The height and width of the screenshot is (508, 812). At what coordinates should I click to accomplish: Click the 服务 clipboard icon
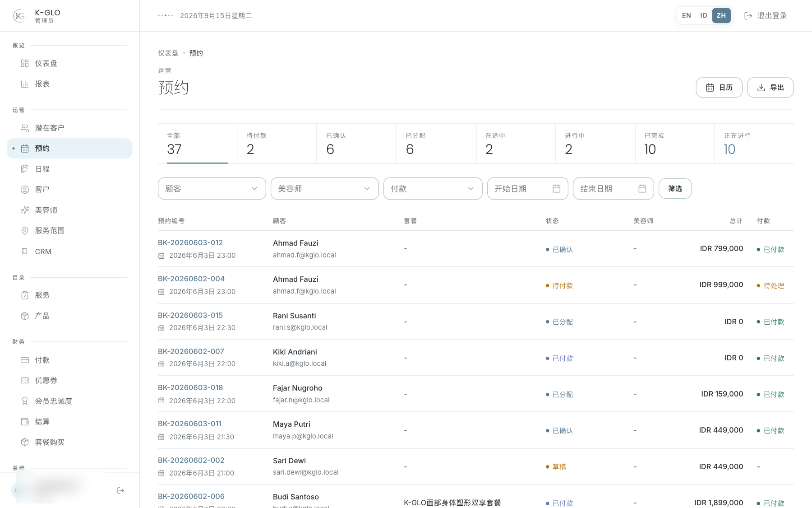tap(25, 295)
